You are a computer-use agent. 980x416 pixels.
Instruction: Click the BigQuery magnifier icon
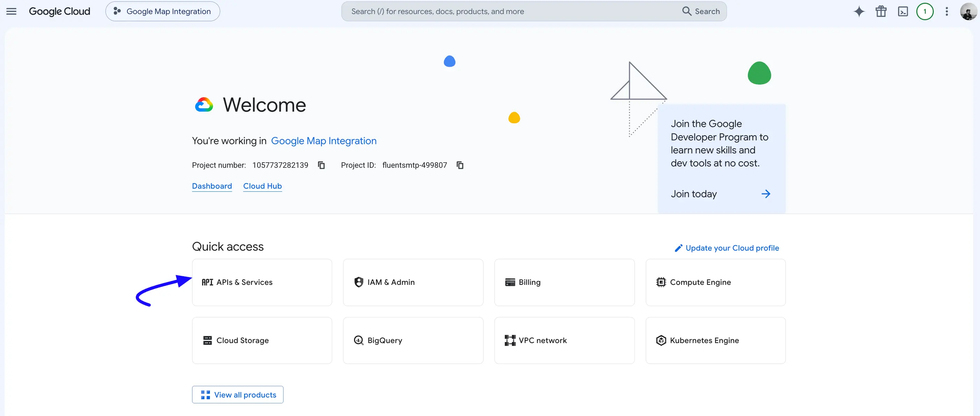359,340
